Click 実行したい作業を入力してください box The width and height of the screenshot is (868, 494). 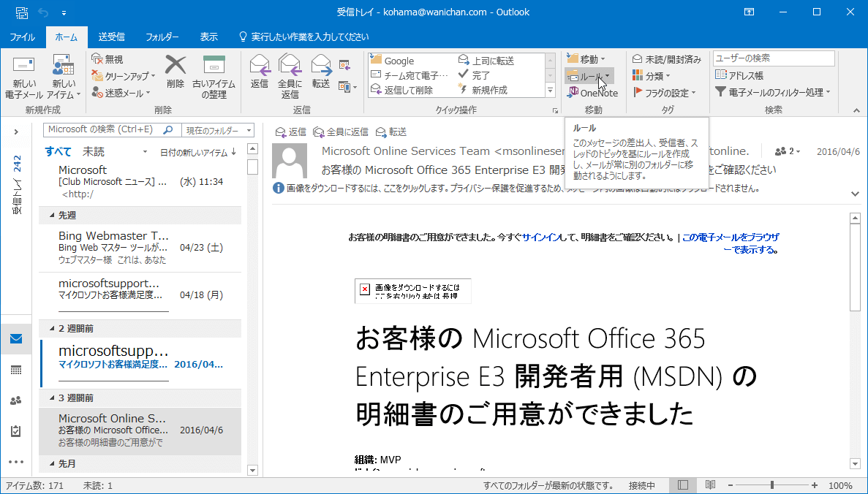pos(304,37)
